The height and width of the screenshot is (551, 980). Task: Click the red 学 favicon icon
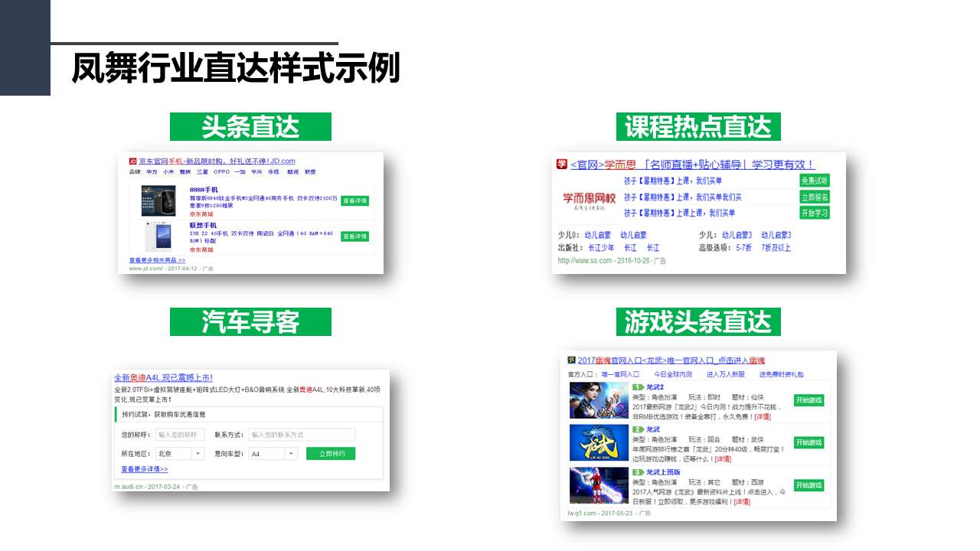click(561, 164)
